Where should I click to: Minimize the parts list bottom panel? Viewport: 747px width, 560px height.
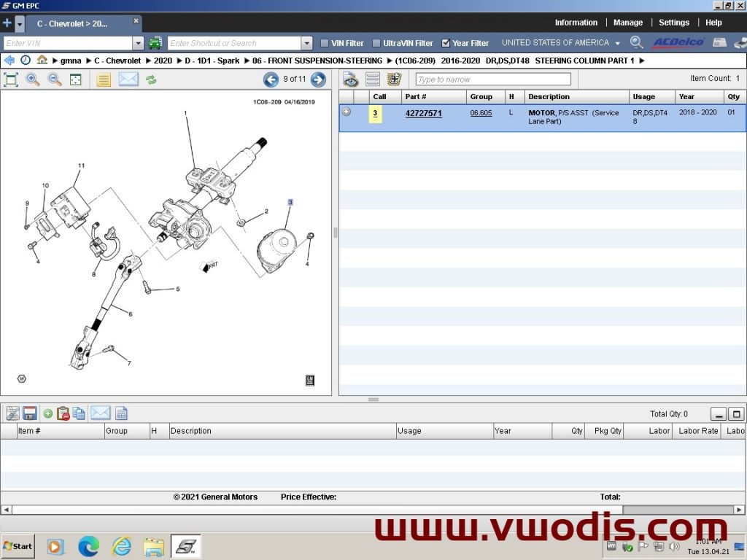coord(719,414)
